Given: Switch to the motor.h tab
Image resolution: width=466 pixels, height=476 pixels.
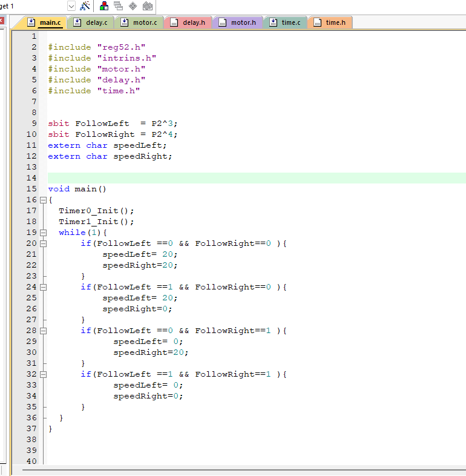Looking at the screenshot, I should (x=238, y=22).
